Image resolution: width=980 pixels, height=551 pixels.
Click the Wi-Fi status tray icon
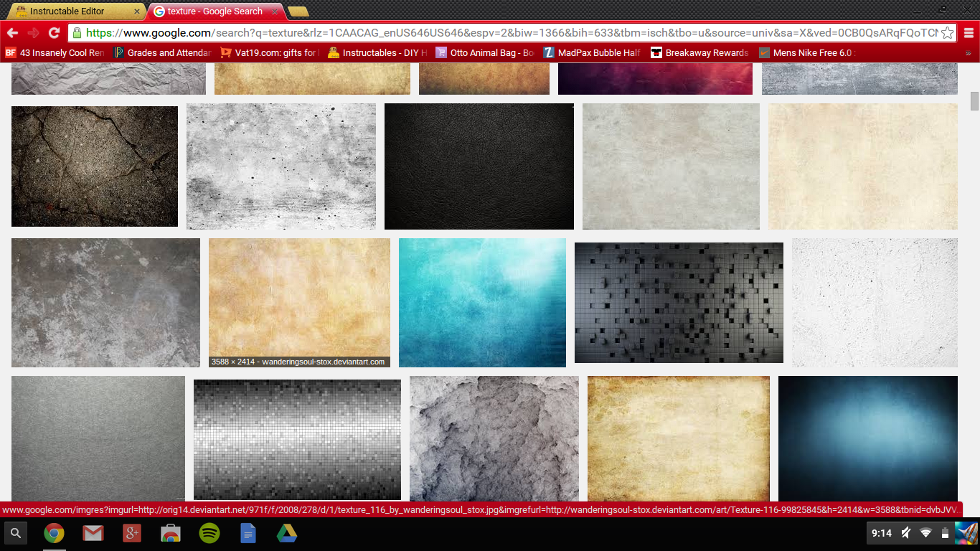tap(926, 533)
